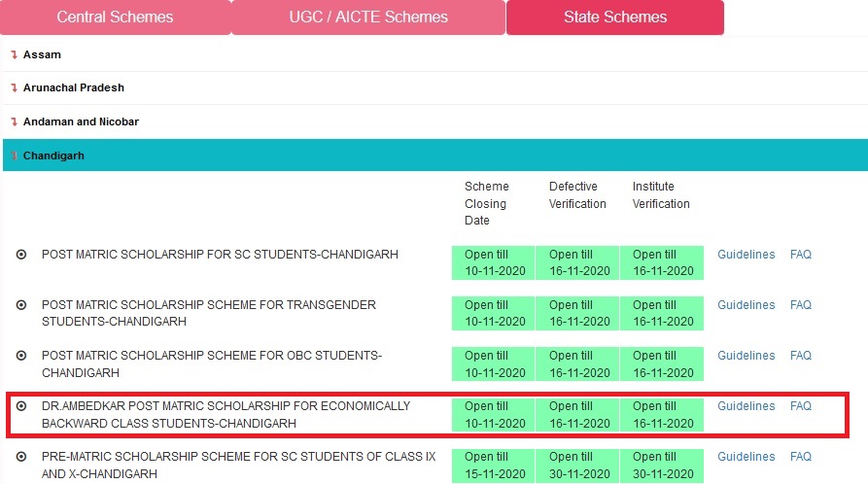Select bullet for Post Matric SC Students scheme
The height and width of the screenshot is (484, 868).
click(x=21, y=255)
